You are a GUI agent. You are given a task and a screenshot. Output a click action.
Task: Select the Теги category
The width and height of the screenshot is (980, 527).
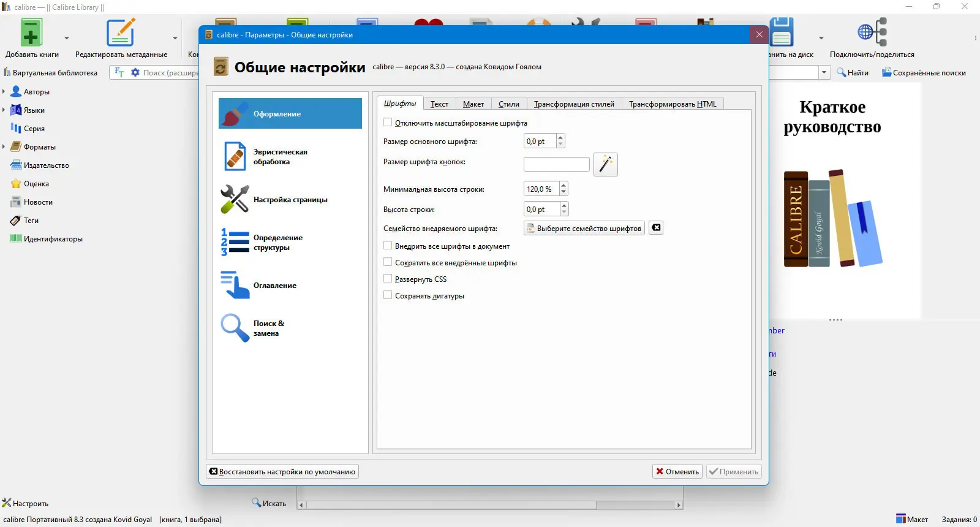tap(24, 221)
